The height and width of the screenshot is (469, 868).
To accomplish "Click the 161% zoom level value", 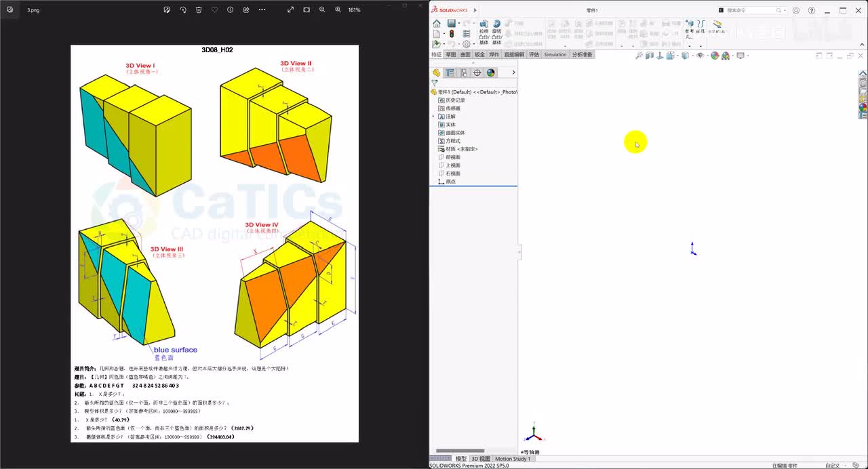I will click(x=354, y=10).
